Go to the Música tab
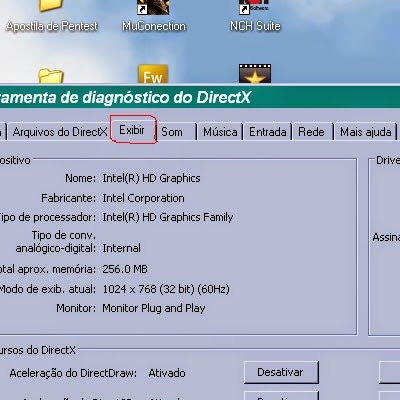 point(220,132)
